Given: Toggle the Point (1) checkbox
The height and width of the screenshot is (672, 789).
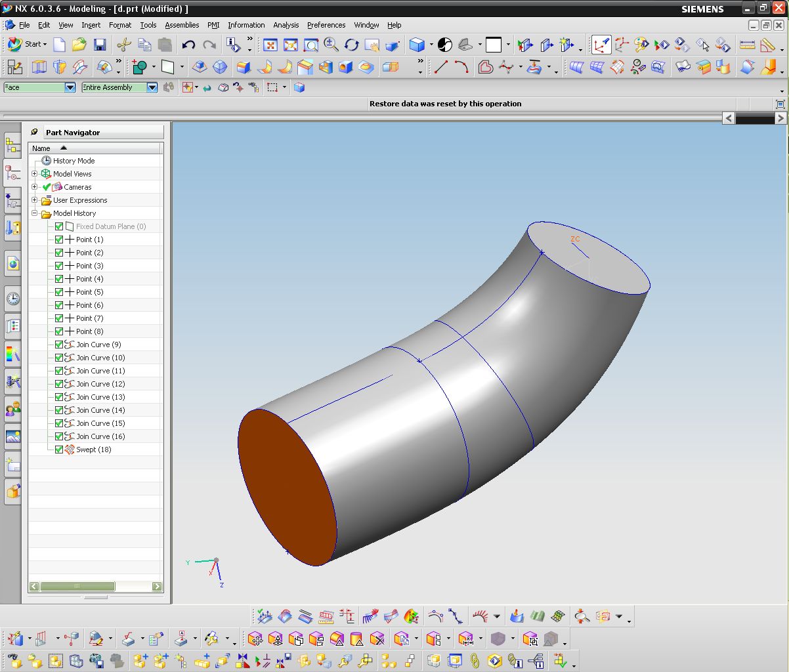Looking at the screenshot, I should click(59, 240).
